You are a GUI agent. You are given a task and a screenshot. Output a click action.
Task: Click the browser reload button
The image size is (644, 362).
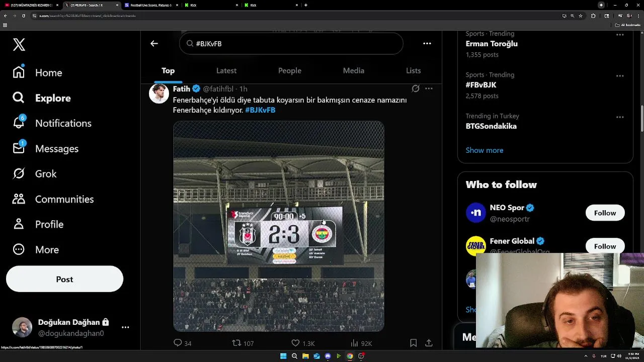point(23,16)
